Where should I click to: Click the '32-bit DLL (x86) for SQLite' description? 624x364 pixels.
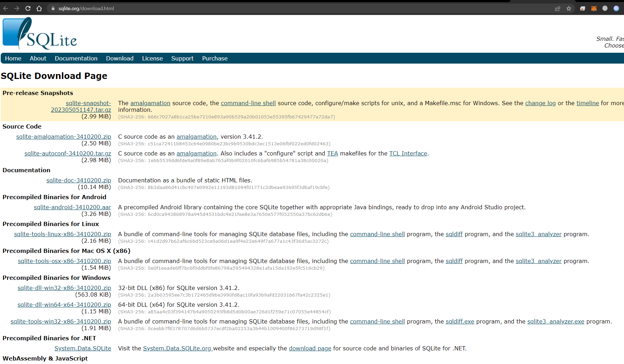(179, 288)
